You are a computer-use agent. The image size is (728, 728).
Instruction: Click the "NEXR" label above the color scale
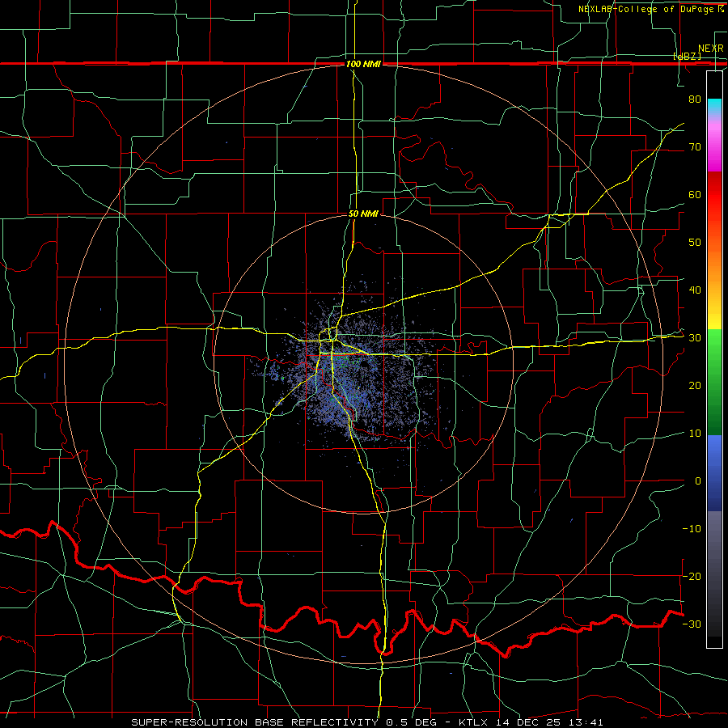(711, 49)
